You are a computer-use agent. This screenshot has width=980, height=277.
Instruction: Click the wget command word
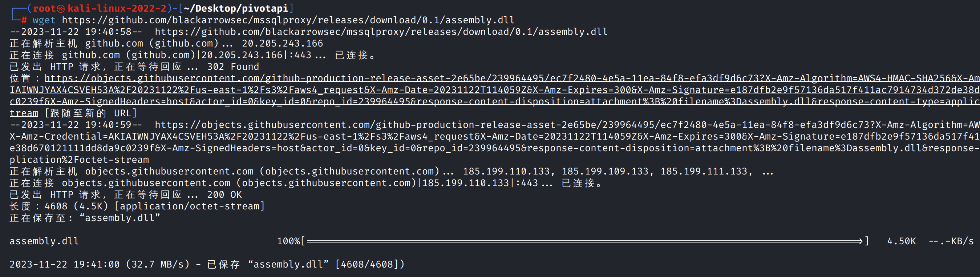pos(44,20)
